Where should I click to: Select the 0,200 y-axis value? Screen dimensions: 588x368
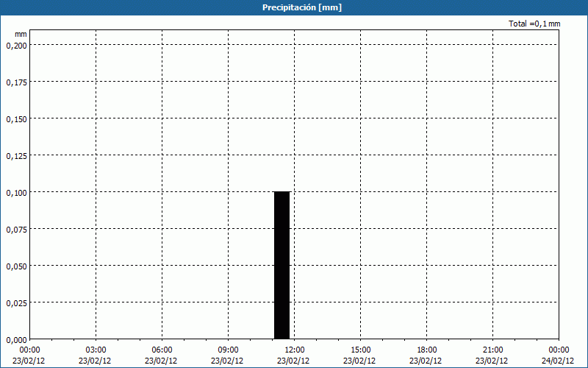coord(16,45)
